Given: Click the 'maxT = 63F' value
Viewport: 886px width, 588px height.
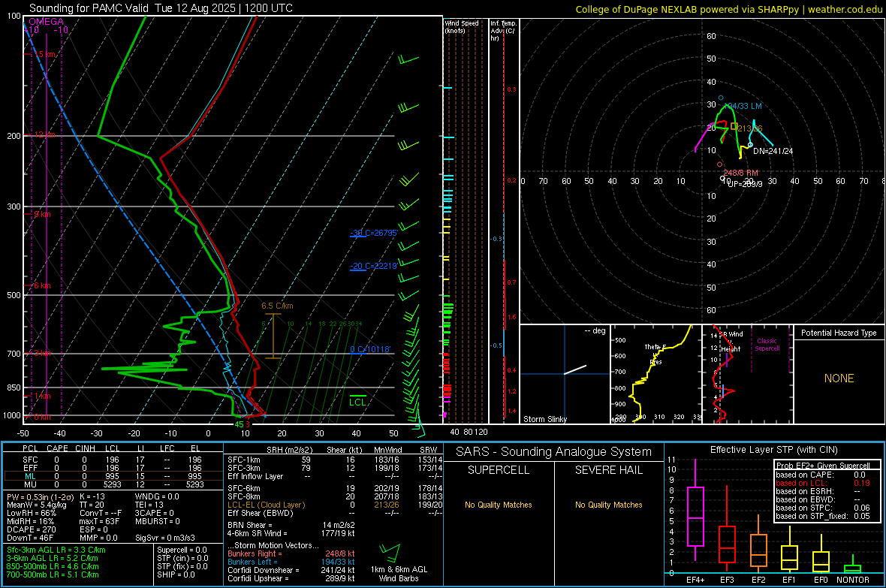Looking at the screenshot, I should click(x=99, y=520).
